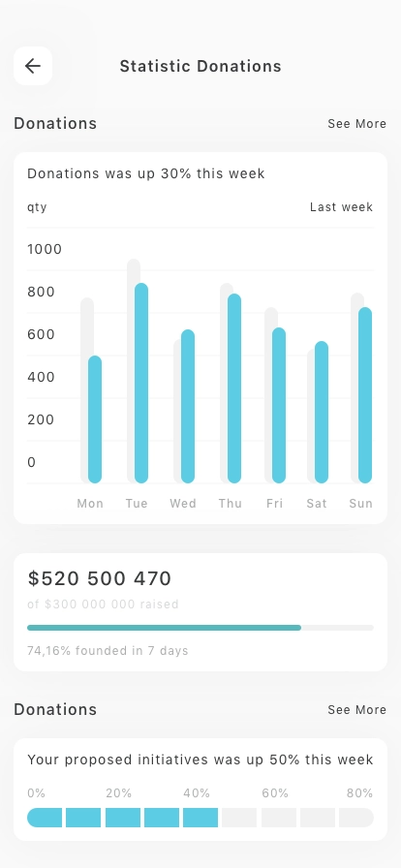Click the Tue label on the chart axis
This screenshot has height=868, width=401.
[137, 503]
